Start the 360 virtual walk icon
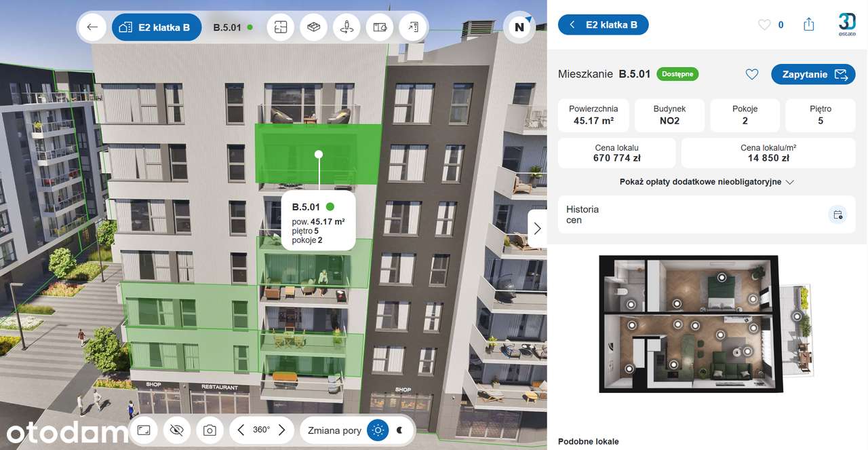Screen dimensions: 868x450 tap(347, 28)
